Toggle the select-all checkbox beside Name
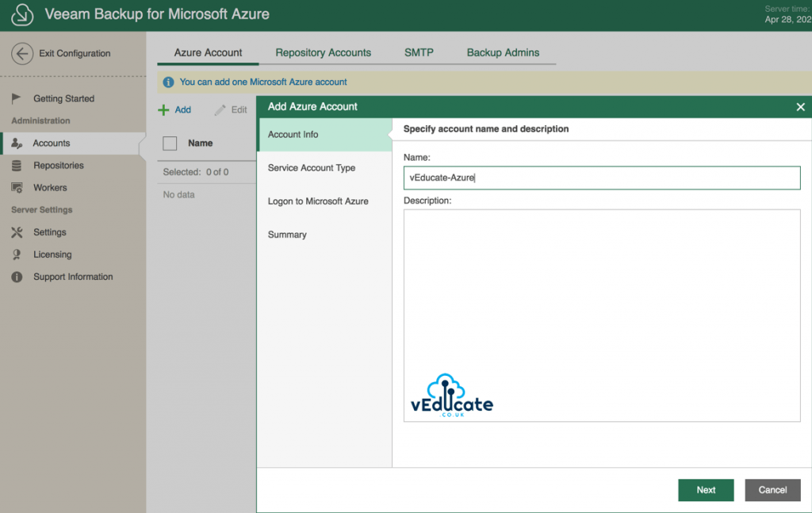Screen dimensions: 812x513 (170, 143)
